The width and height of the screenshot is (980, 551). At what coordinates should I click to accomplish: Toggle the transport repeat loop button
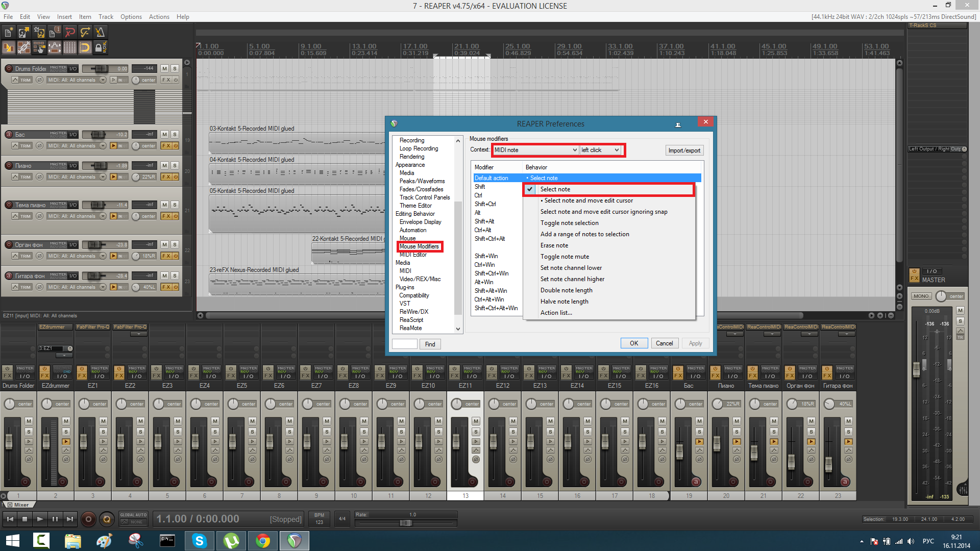(107, 519)
